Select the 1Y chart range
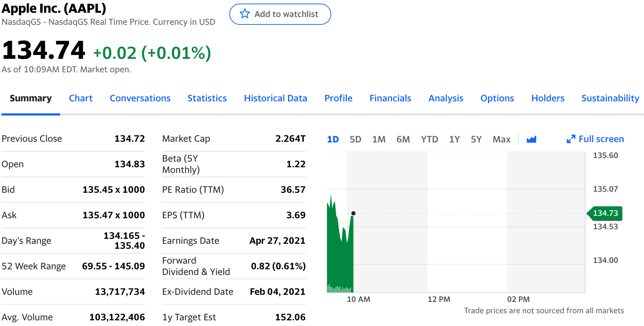This screenshot has height=326, width=644. [x=455, y=139]
